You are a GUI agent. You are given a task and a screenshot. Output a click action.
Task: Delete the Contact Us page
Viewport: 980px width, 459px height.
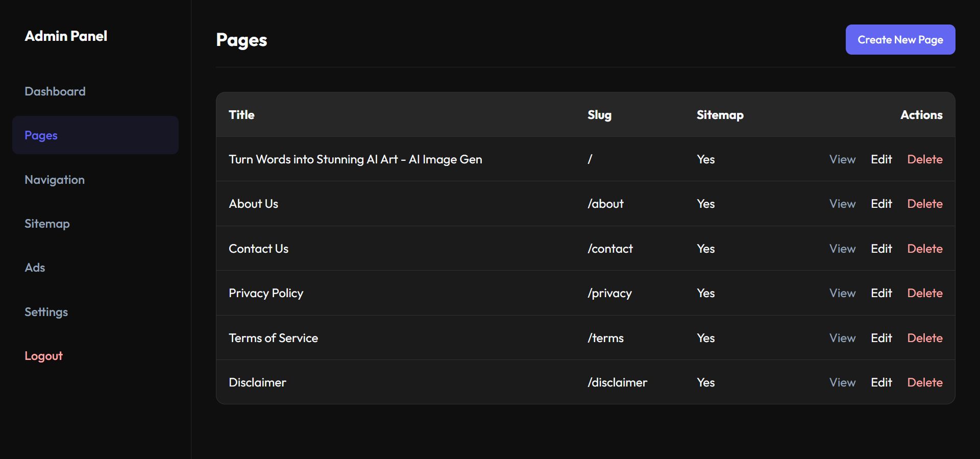pyautogui.click(x=924, y=249)
